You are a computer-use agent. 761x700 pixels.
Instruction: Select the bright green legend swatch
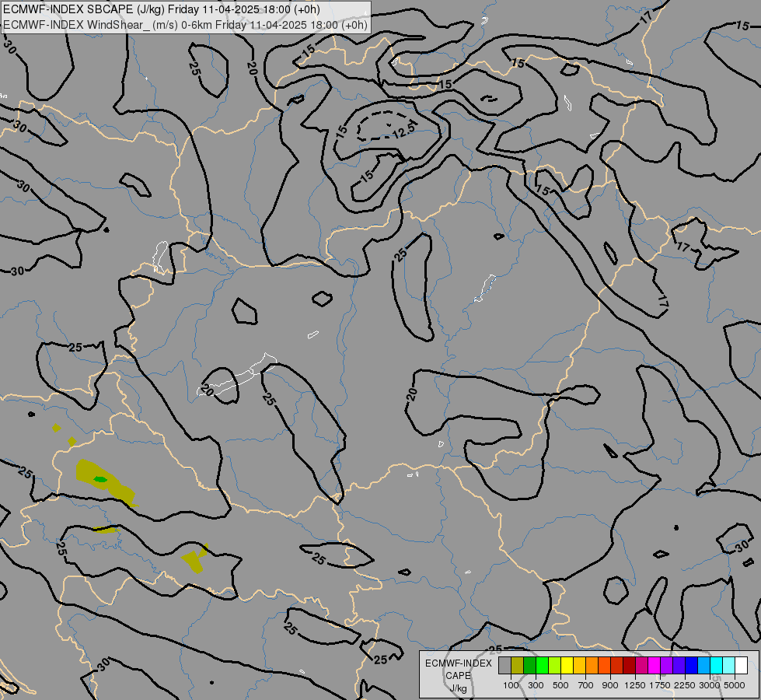pyautogui.click(x=542, y=666)
